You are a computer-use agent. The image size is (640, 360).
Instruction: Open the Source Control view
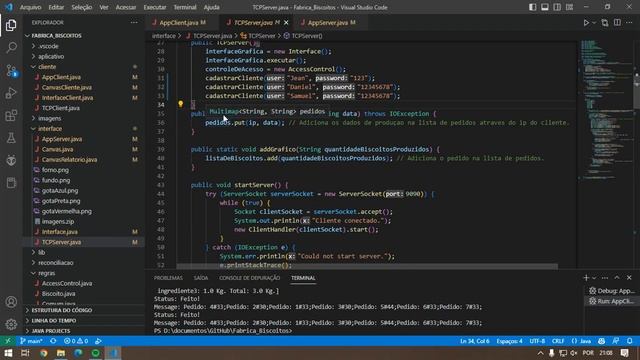coord(11,71)
